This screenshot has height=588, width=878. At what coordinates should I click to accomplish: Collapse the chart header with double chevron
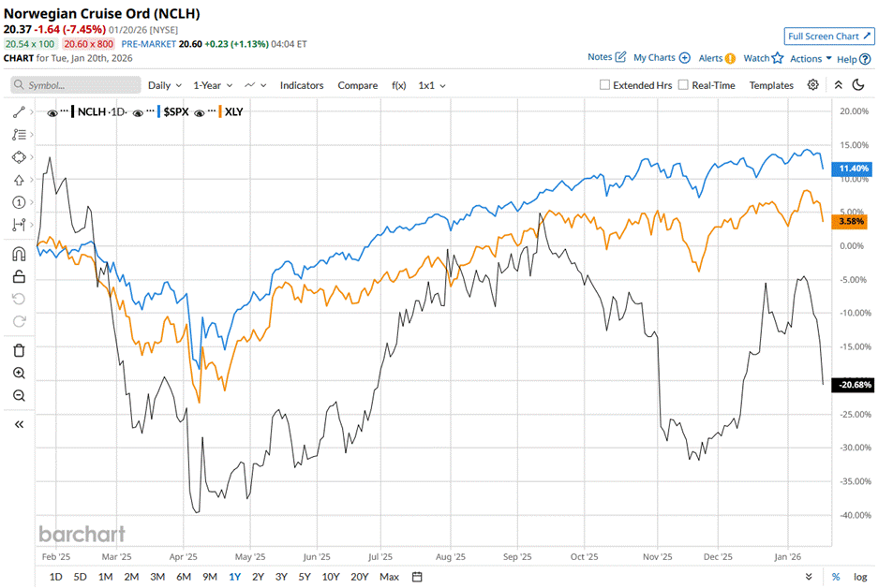point(838,85)
